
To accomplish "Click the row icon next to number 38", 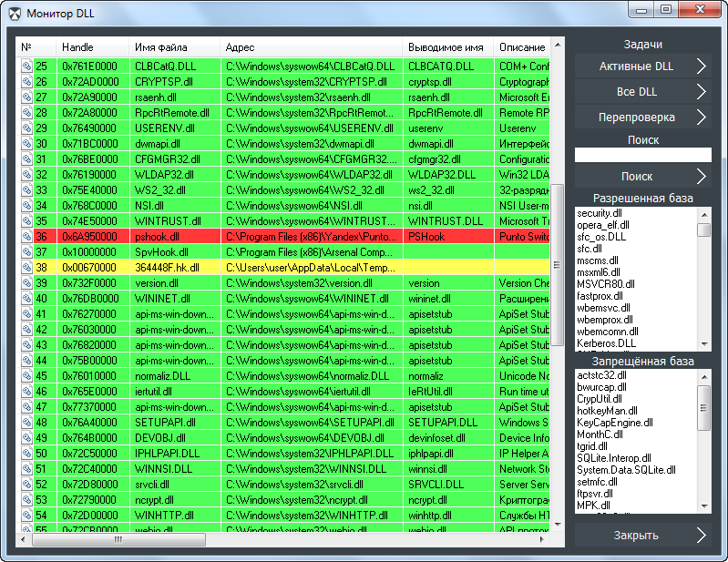I will click(26, 268).
